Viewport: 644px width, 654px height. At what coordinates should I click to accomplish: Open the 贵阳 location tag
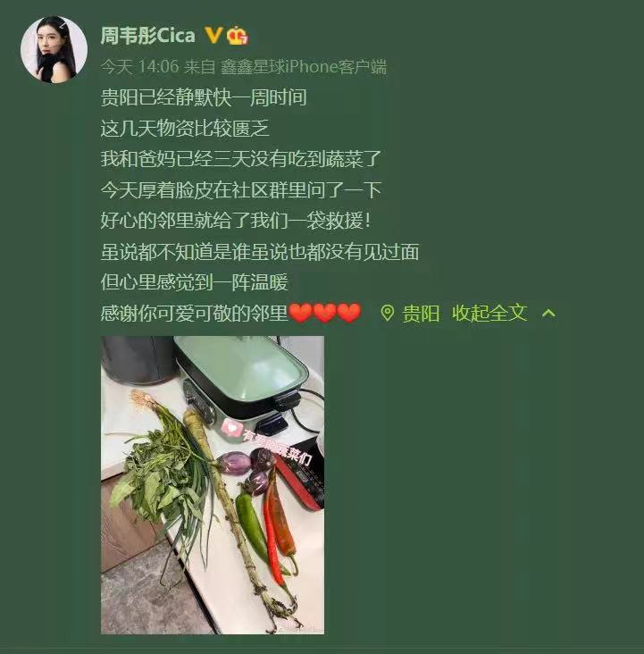[421, 314]
